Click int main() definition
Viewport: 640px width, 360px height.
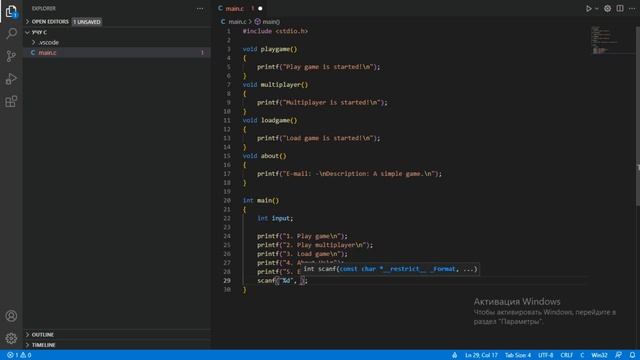pyautogui.click(x=261, y=200)
